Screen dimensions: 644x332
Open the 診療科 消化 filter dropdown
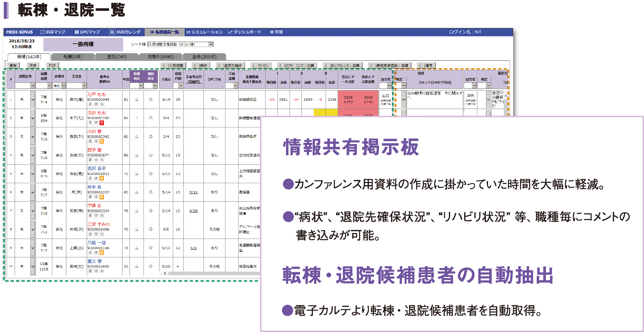[64, 86]
